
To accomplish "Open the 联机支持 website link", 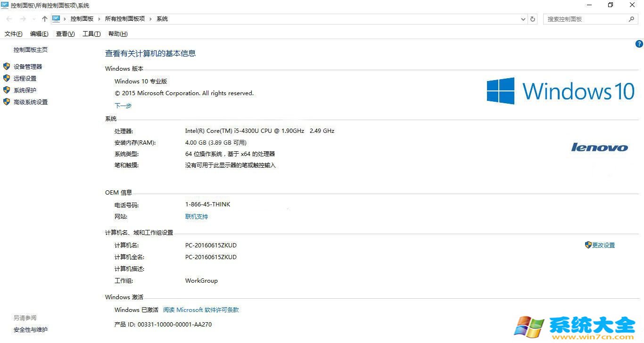I will coord(197,217).
